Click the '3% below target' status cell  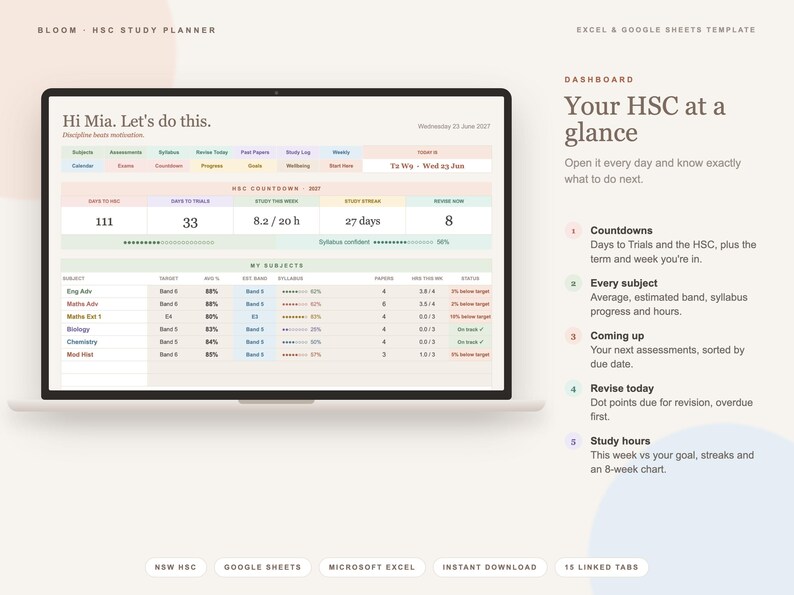tap(470, 292)
